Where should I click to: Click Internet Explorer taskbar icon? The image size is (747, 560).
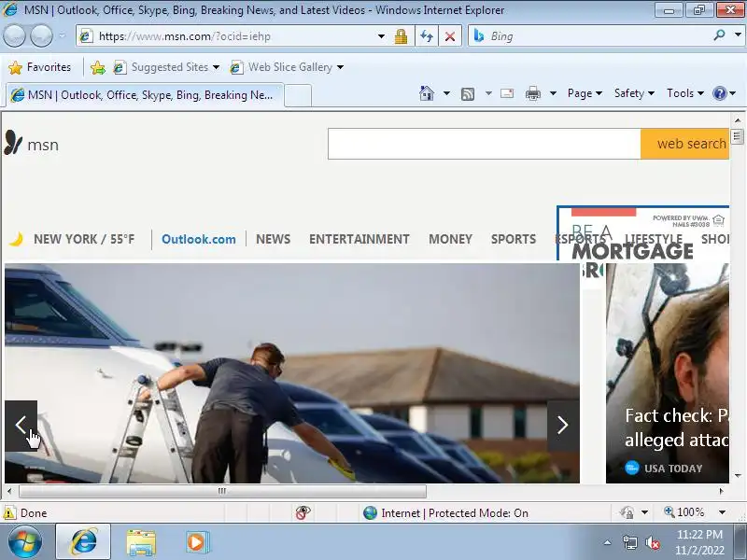[83, 542]
